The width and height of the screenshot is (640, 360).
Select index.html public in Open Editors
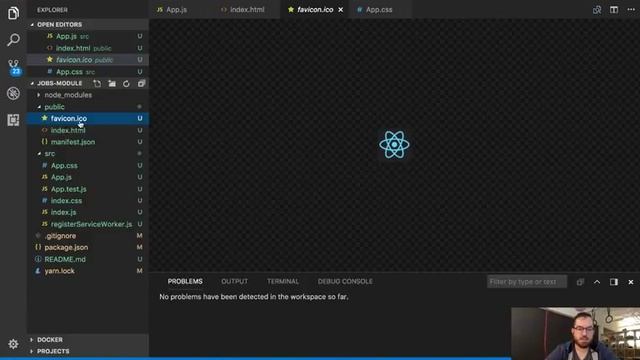(88, 48)
